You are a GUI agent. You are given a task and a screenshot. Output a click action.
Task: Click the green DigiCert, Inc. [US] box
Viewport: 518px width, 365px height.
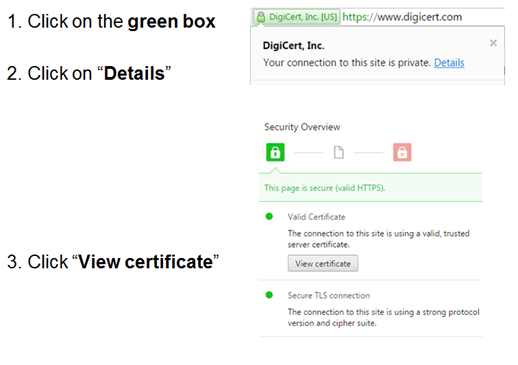pyautogui.click(x=297, y=17)
